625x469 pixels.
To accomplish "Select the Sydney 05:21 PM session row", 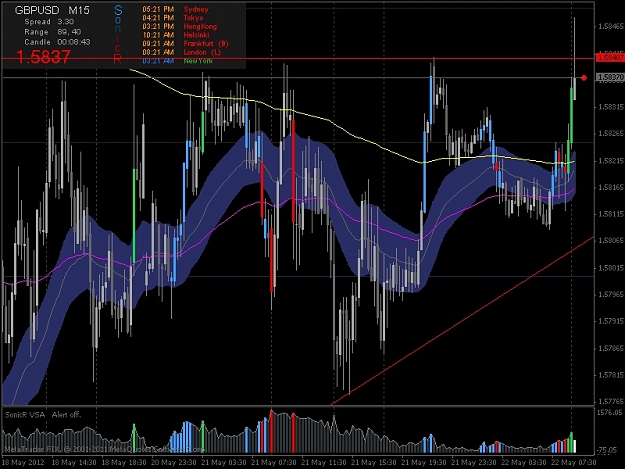I will (175, 9).
